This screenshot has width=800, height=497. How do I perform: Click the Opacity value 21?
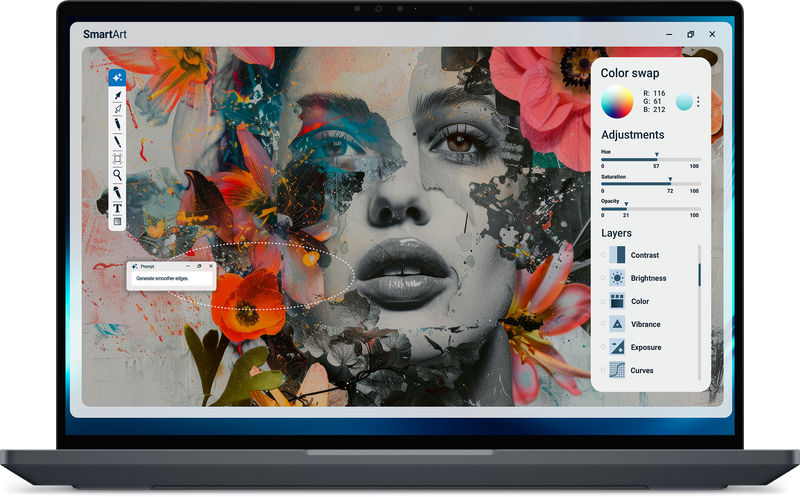point(626,215)
